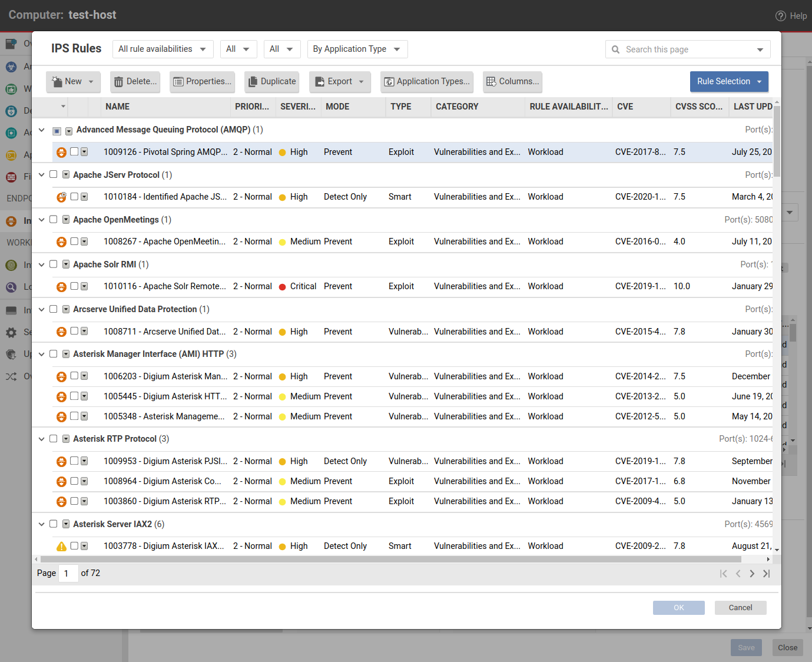Click the rule icon for 1005445 Digium Asterisk HTTP
The height and width of the screenshot is (662, 812).
[x=61, y=397]
